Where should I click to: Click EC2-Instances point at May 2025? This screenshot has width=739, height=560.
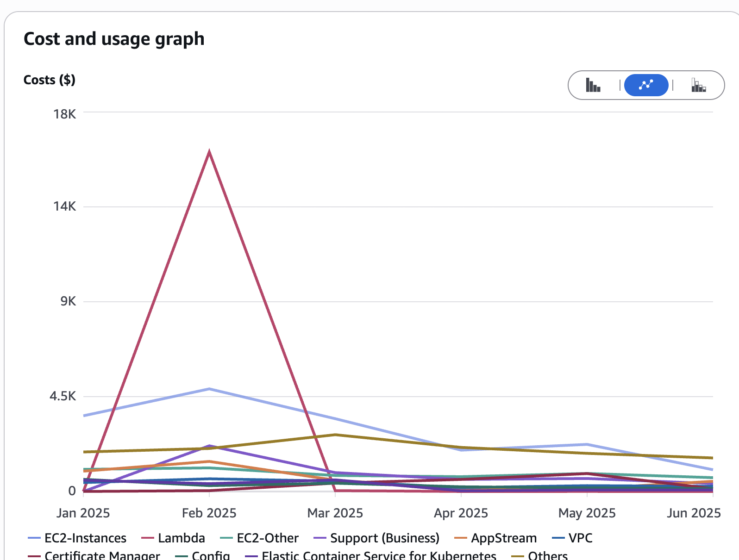click(587, 444)
